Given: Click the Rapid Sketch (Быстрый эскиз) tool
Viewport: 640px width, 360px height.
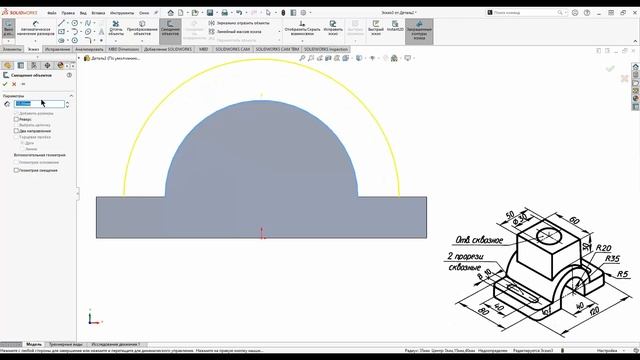Looking at the screenshot, I should [376, 29].
